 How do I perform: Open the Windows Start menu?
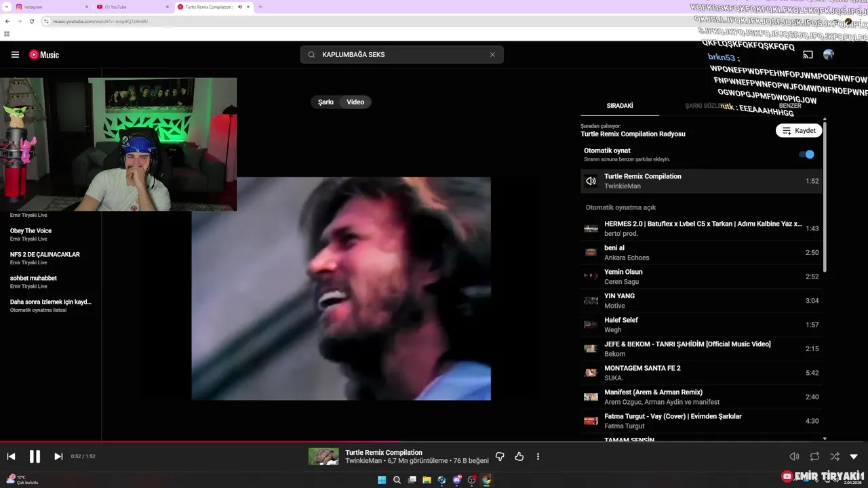pos(382,480)
